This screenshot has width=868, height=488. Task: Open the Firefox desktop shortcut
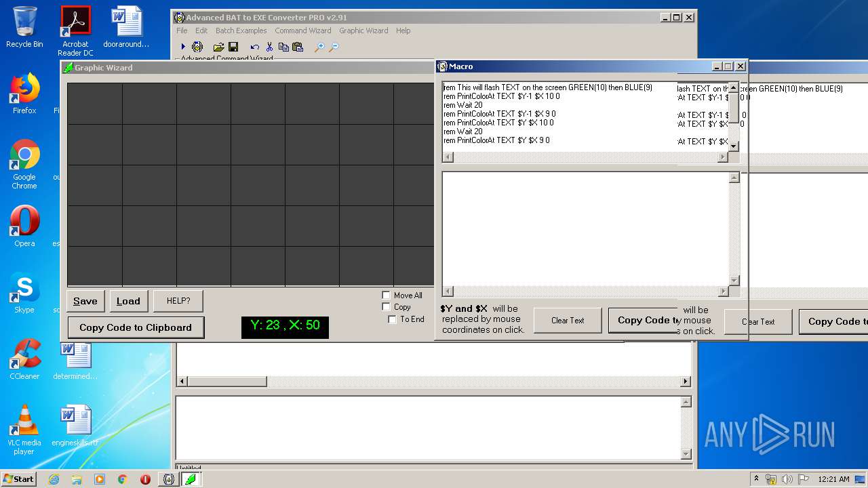[24, 94]
